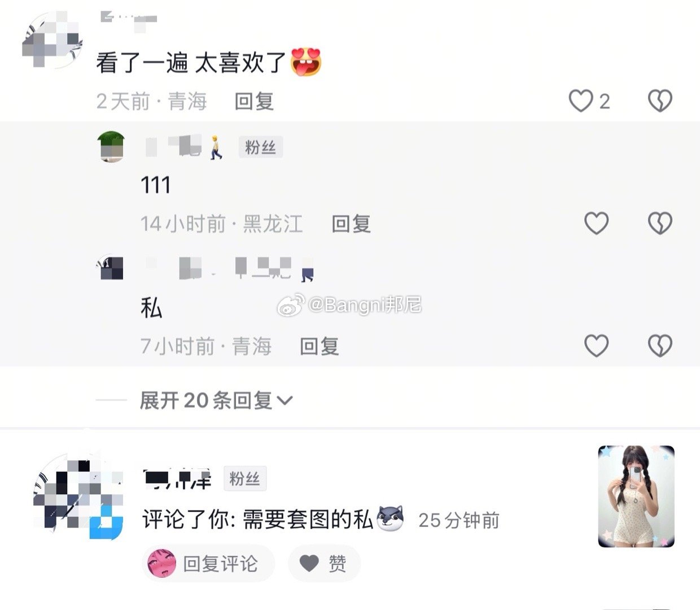Tap the 粉丝 badge beside the 111 replier
The height and width of the screenshot is (610, 700).
pyautogui.click(x=260, y=147)
